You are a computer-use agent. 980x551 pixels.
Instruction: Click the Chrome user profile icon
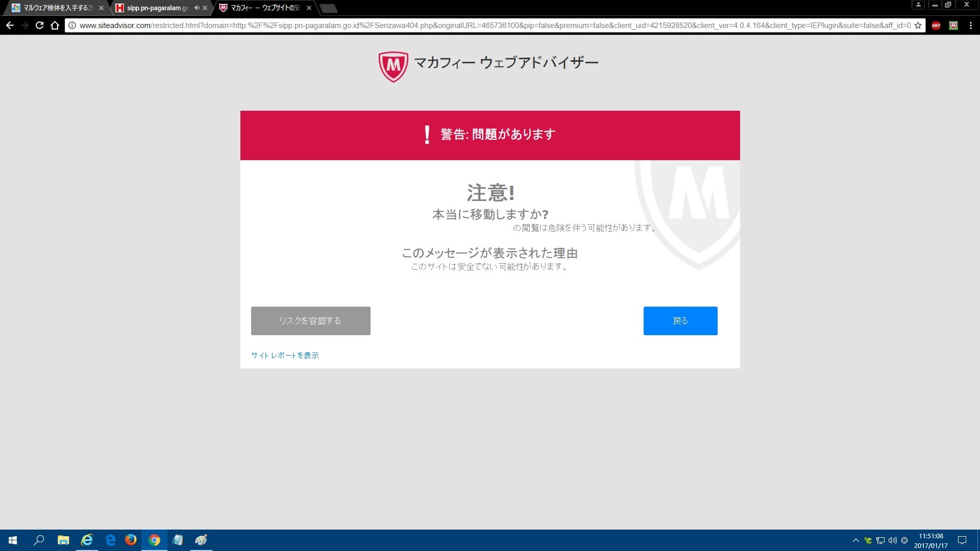click(x=918, y=5)
